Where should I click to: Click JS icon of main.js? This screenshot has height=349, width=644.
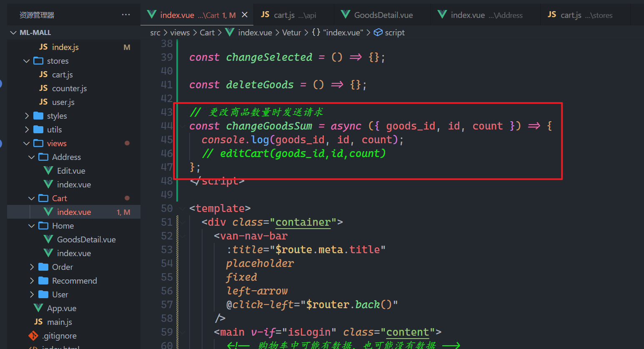pyautogui.click(x=38, y=322)
